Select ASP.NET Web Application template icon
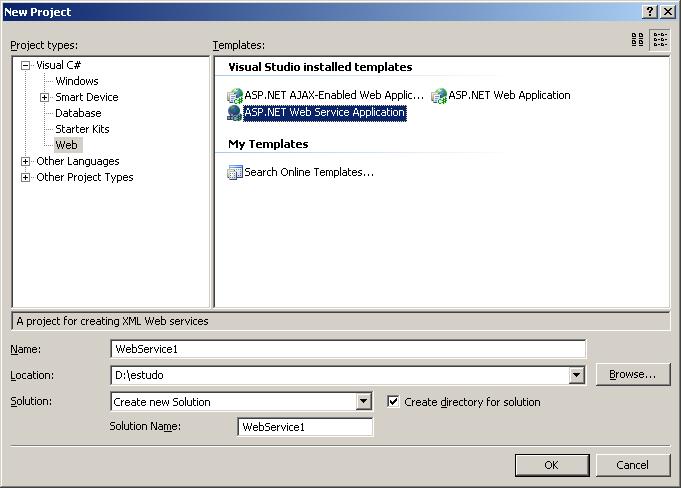Viewport: 681px width, 488px height. pos(439,96)
